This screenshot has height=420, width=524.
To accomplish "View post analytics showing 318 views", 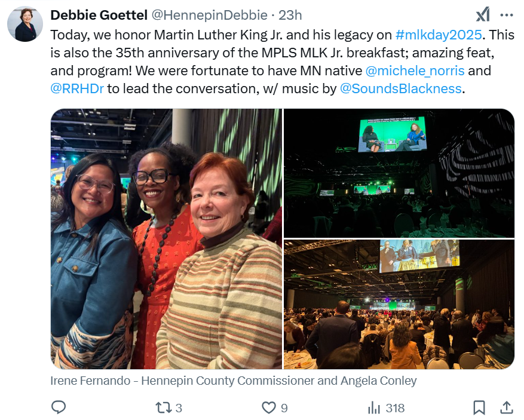I will click(x=386, y=407).
